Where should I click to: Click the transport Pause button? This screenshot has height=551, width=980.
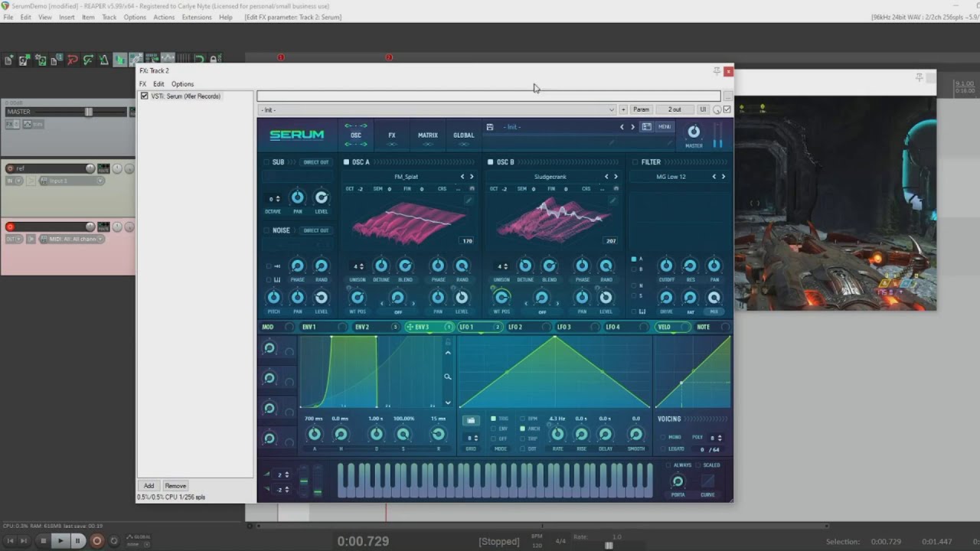point(77,541)
